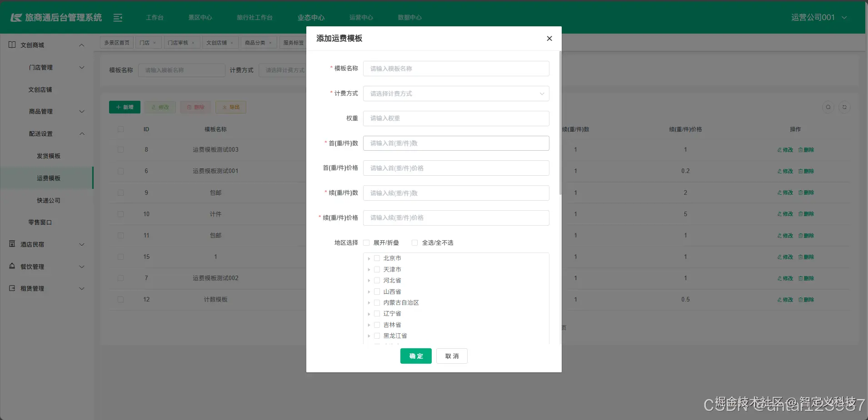Check the 辽宁省 region checkbox

[x=377, y=314]
